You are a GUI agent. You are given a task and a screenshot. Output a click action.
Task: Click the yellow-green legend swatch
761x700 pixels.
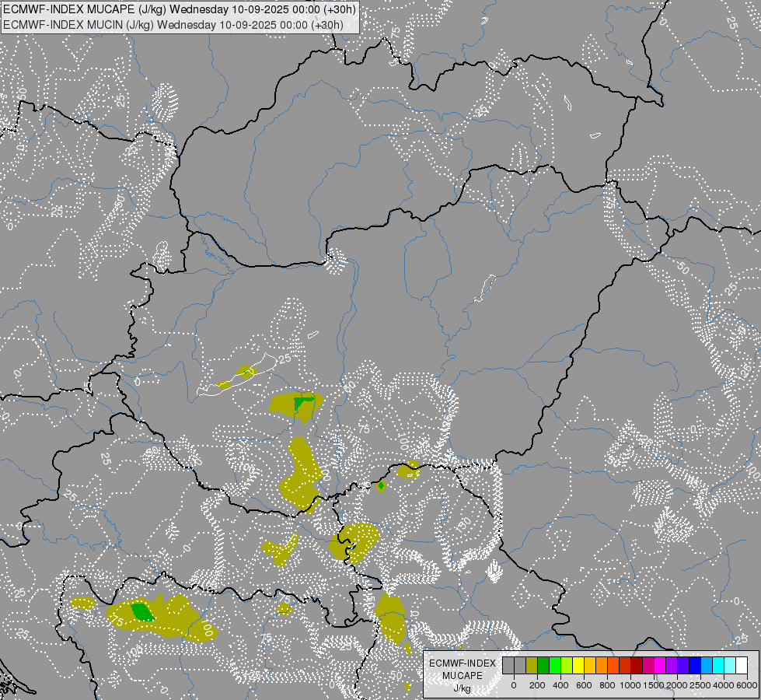[x=567, y=665]
